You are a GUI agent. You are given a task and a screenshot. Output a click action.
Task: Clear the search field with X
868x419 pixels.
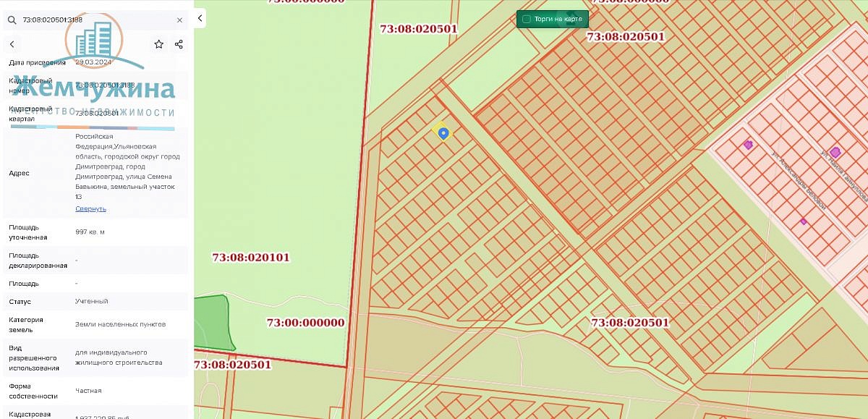click(179, 20)
